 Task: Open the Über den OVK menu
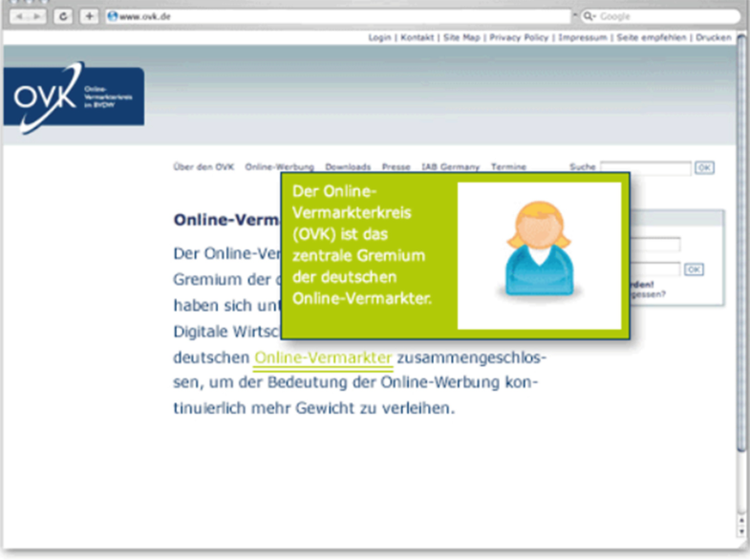pos(204,167)
